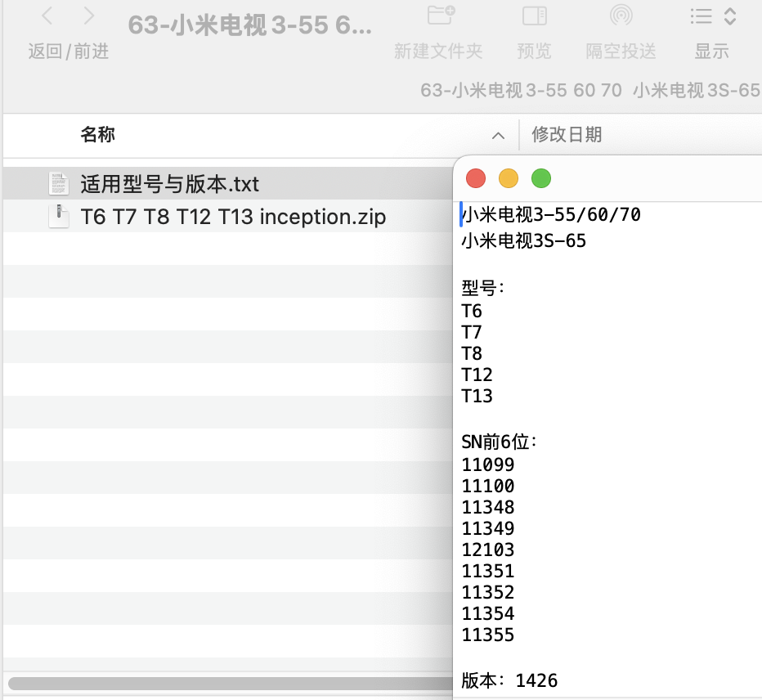Create a new folder via toolbar icon
This screenshot has height=700, width=762.
[441, 15]
